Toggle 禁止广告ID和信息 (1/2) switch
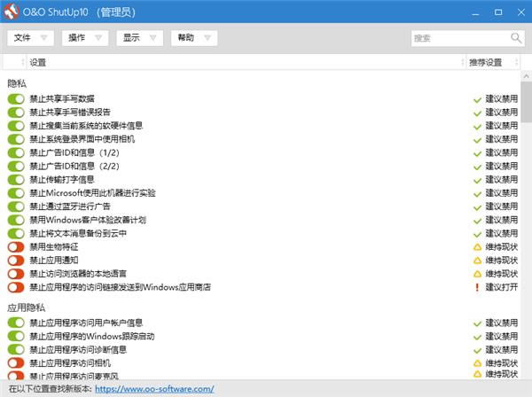 click(x=16, y=152)
